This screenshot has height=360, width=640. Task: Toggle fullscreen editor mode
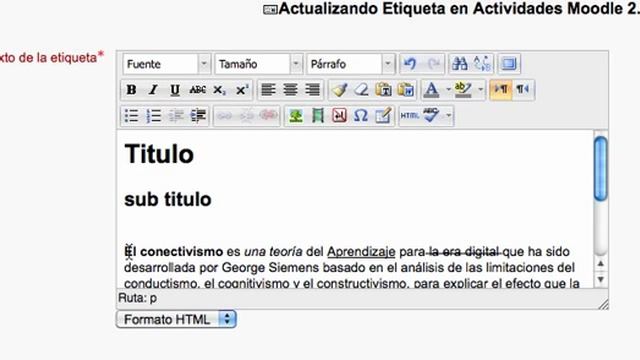click(x=509, y=64)
